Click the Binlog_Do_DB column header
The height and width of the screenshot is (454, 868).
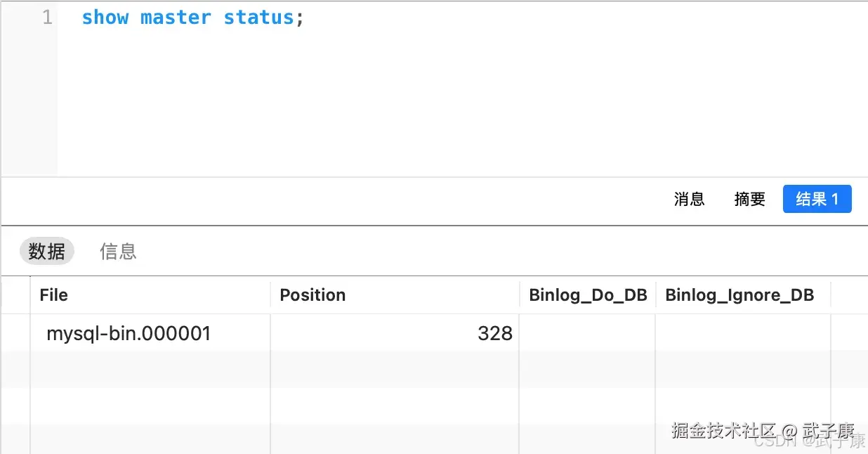[588, 295]
